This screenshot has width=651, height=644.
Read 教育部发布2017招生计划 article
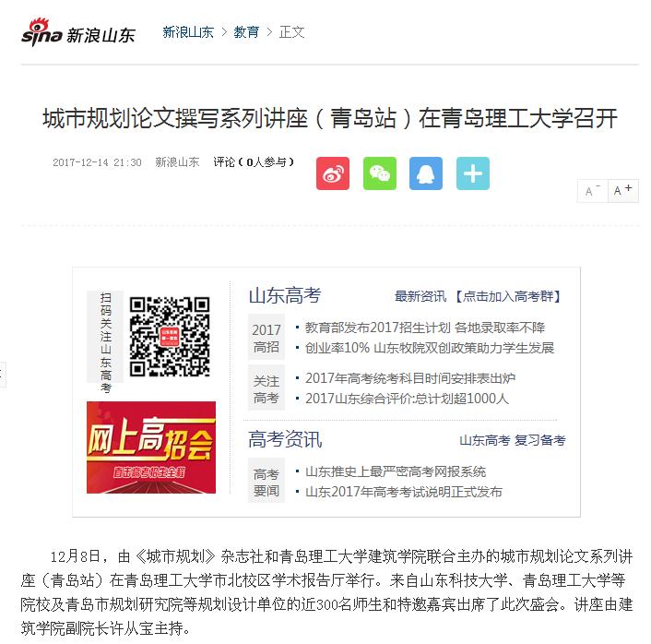pos(425,328)
